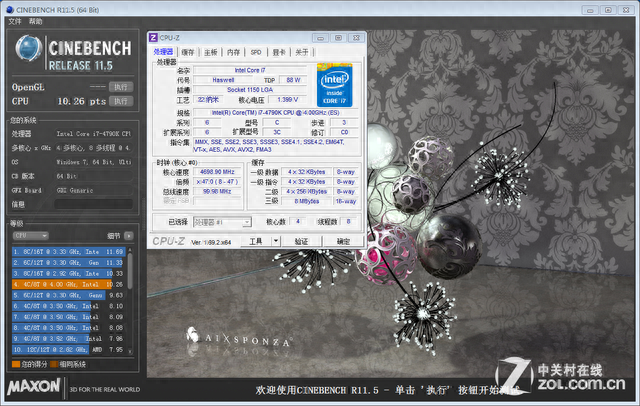This screenshot has width=640, height=406.
Task: Minimize the CPU-Z window
Action: (x=322, y=38)
